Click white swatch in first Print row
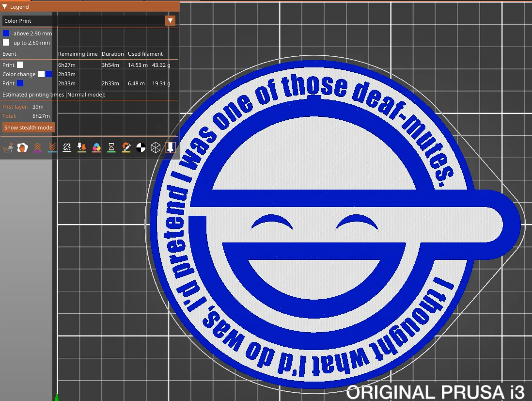The width and height of the screenshot is (532, 401). click(20, 65)
